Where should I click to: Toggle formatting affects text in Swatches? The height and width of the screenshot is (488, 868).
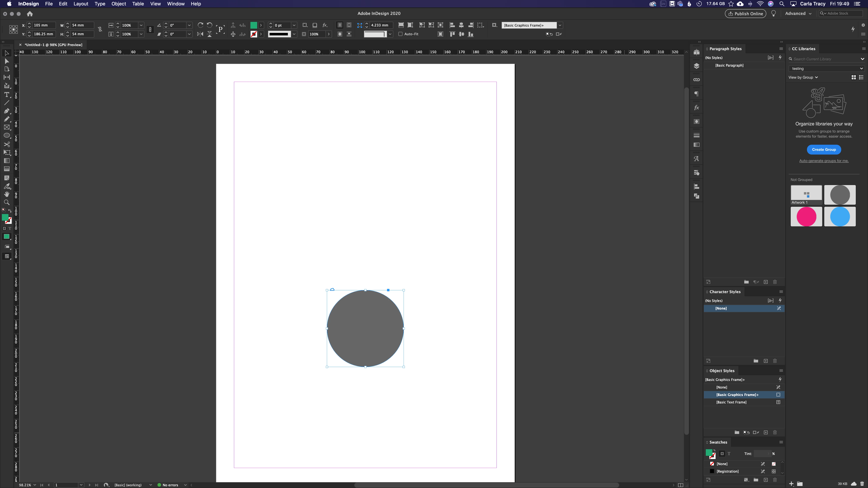click(x=729, y=454)
